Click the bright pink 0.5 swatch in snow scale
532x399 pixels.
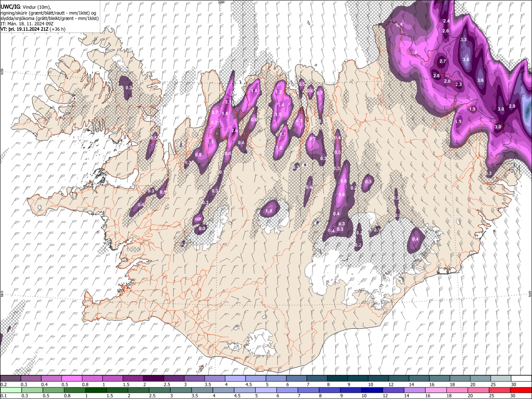[x=71, y=379]
